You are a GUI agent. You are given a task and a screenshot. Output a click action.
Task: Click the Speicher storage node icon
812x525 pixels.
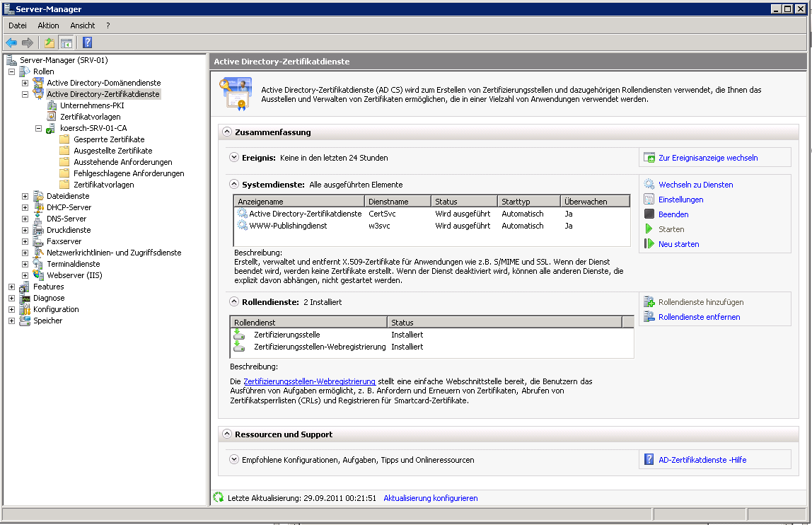coord(25,321)
